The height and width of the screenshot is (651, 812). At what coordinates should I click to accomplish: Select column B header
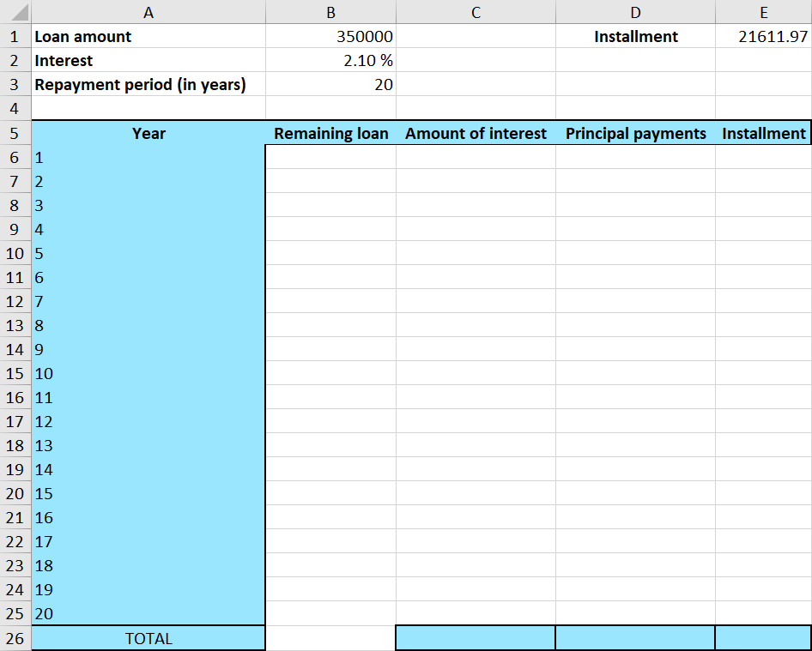click(x=330, y=12)
